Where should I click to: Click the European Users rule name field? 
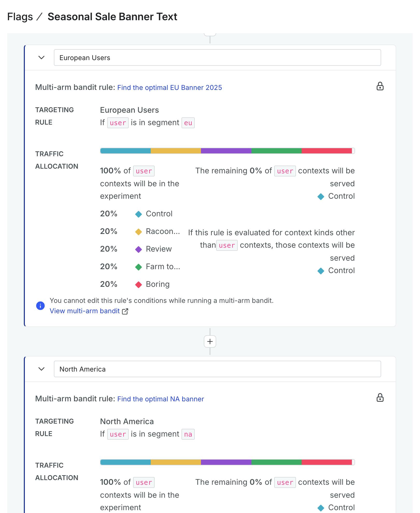(217, 58)
